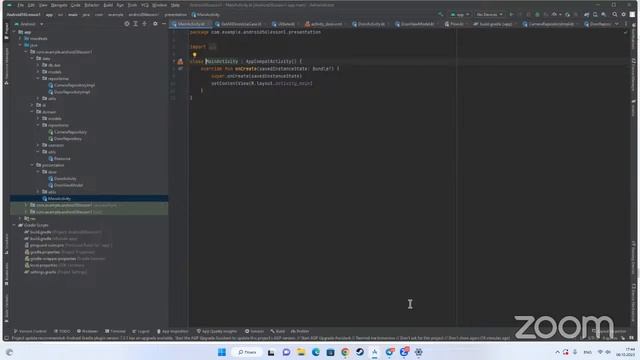Click MainActivity in the navigation breadcrumb bar
Viewport: 640px width, 360px height.
click(x=206, y=15)
